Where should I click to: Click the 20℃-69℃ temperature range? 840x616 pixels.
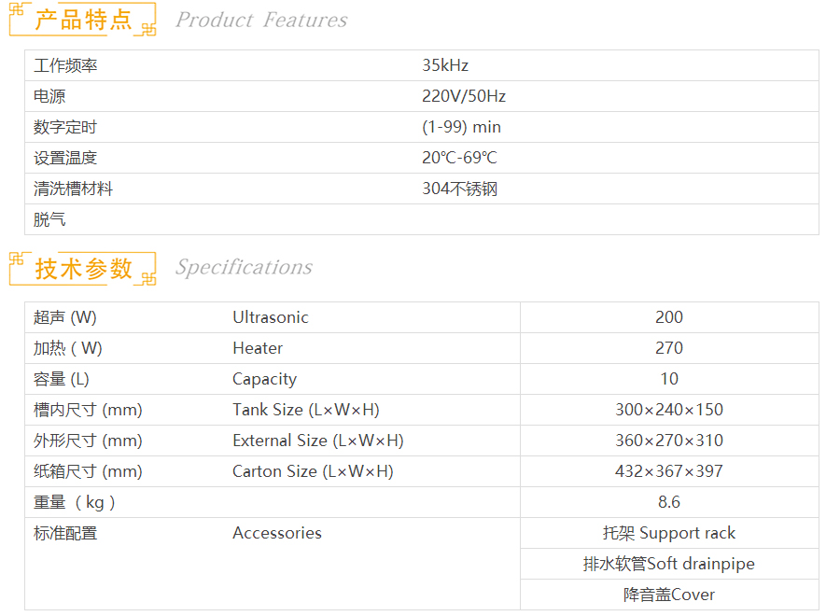(459, 158)
